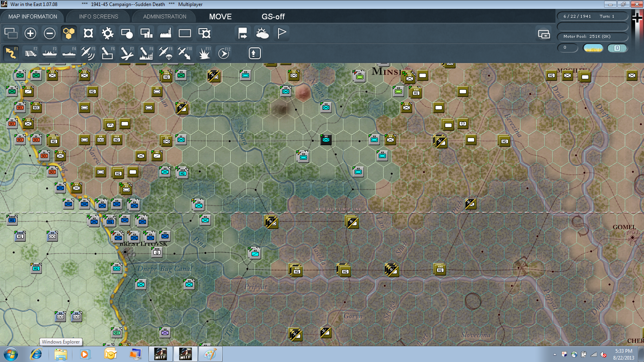Select F8 bomb city mode

[146, 53]
